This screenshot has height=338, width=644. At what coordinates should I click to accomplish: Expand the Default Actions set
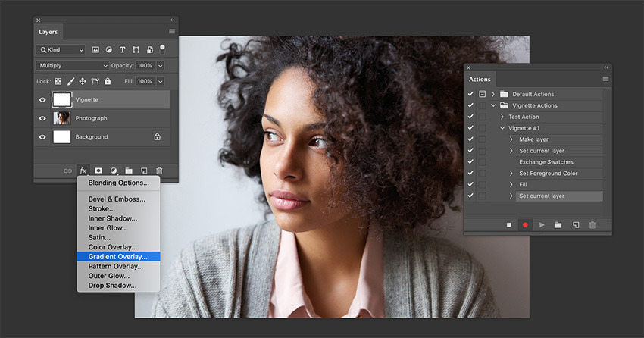[x=493, y=94]
